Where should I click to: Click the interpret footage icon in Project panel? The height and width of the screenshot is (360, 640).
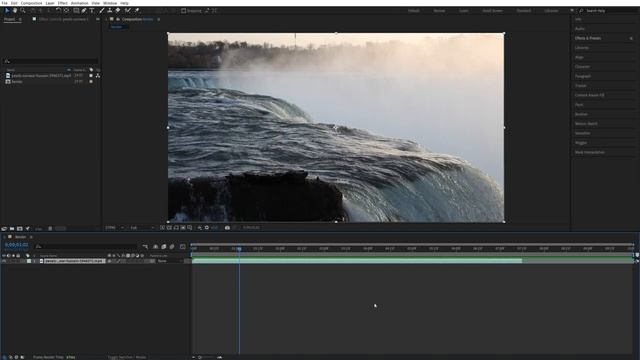tap(4, 229)
